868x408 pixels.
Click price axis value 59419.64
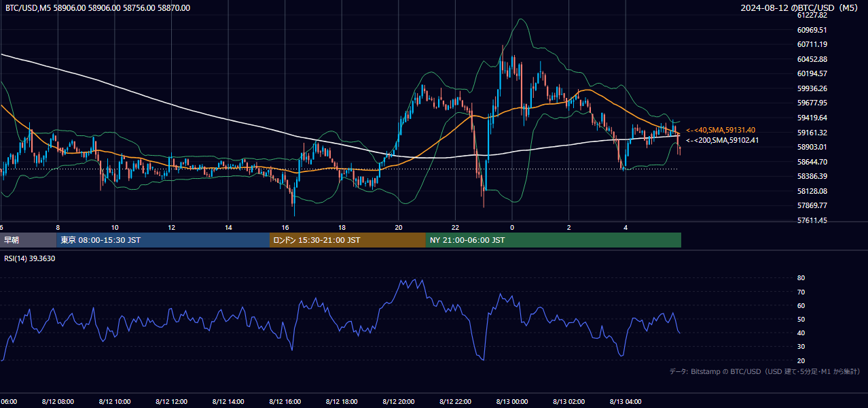click(812, 118)
